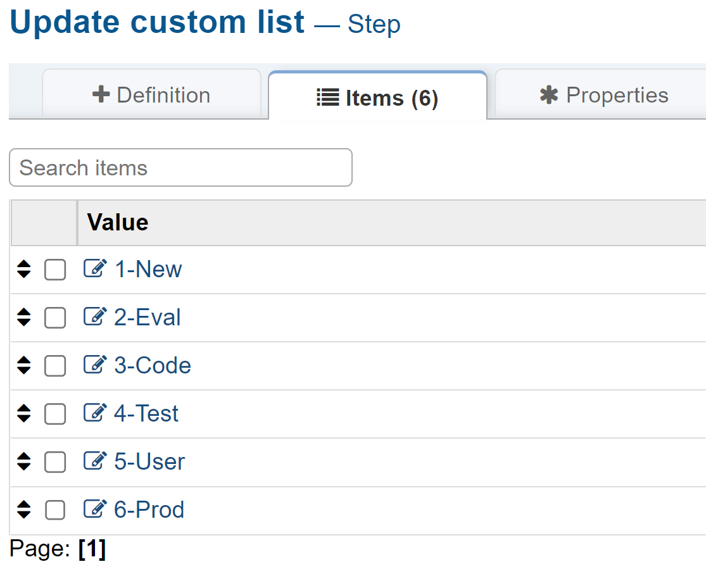Click inside the Search items field
Screen dimensions: 706x588
pyautogui.click(x=180, y=168)
